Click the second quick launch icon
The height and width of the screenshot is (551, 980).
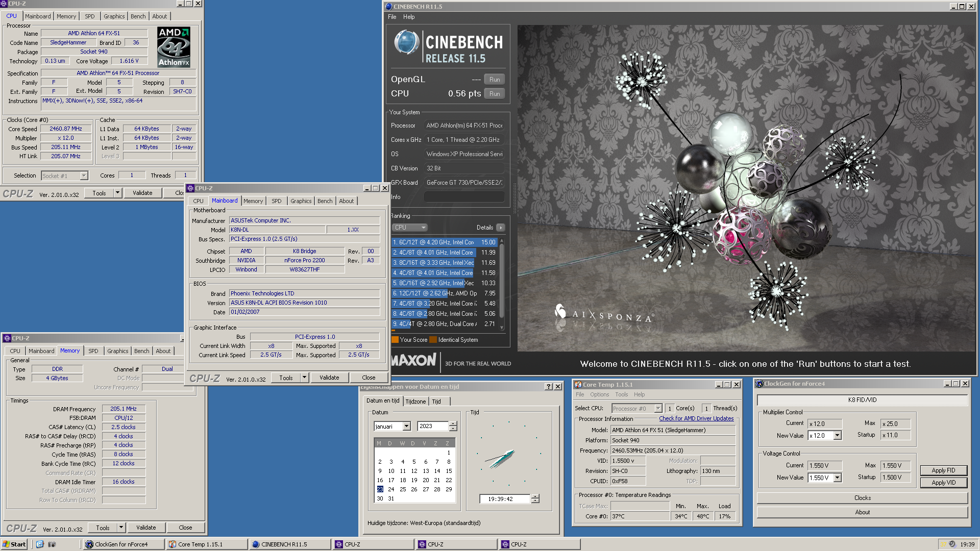[x=52, y=544]
